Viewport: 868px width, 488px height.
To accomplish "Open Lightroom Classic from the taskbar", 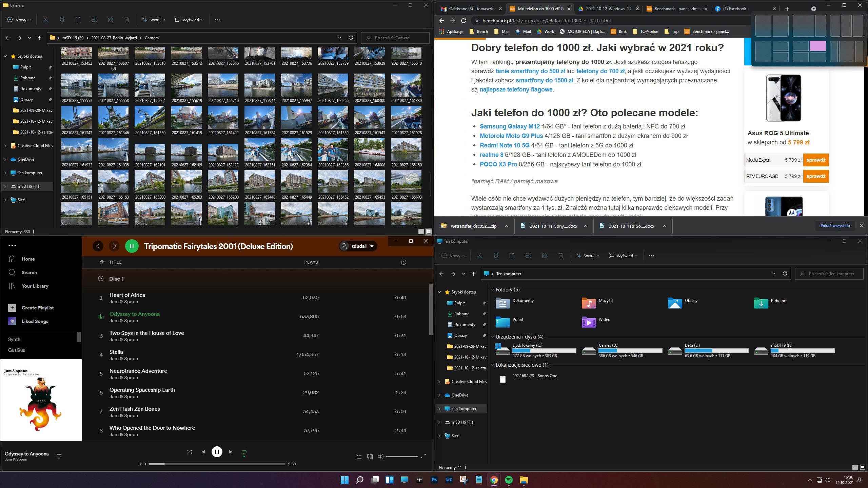I will (x=449, y=480).
